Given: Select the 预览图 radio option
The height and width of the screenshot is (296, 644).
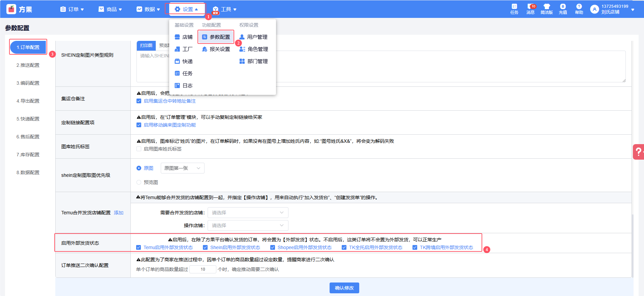Looking at the screenshot, I should tap(139, 182).
